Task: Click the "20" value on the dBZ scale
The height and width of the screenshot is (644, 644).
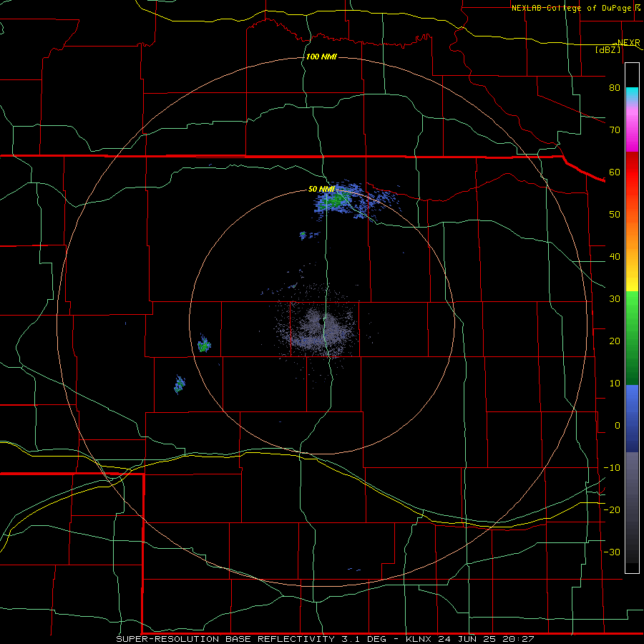Action: click(615, 341)
